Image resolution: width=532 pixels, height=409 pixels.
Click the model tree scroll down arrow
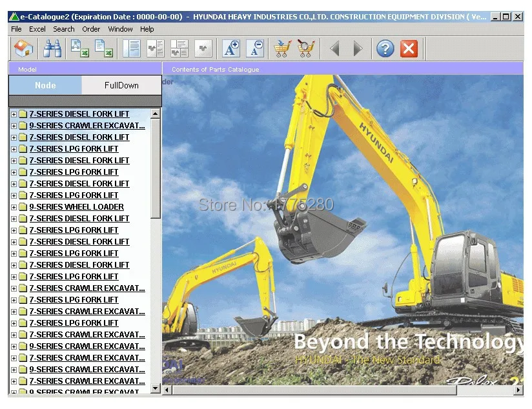[x=156, y=388]
